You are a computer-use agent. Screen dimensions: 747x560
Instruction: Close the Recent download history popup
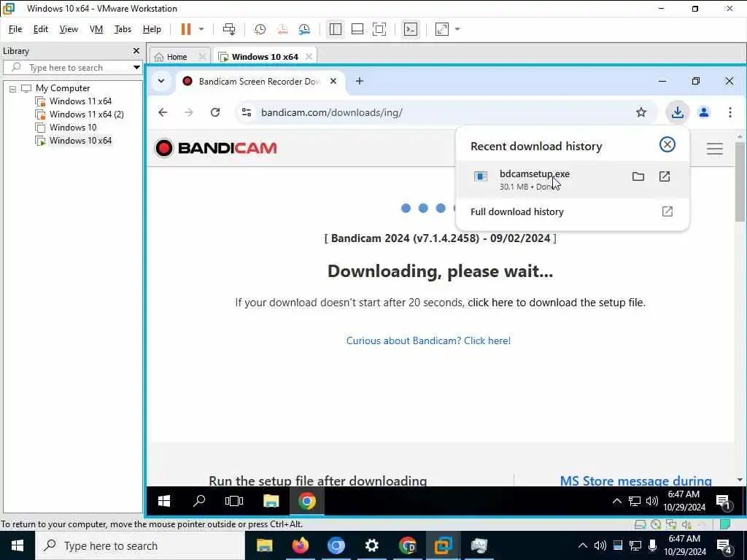667,144
